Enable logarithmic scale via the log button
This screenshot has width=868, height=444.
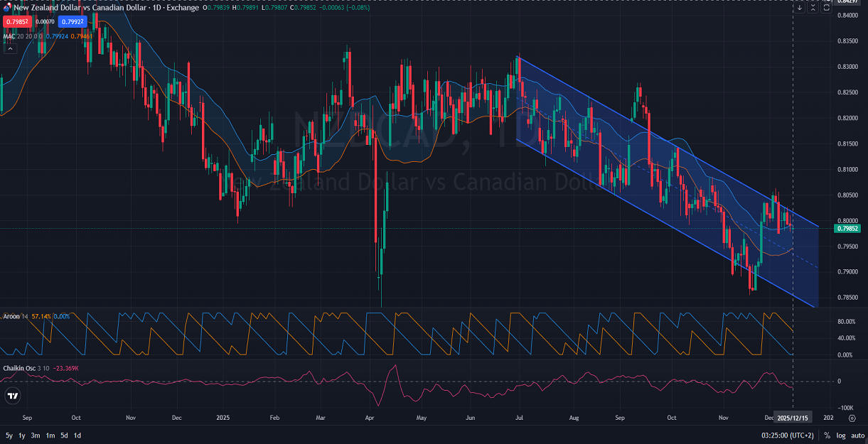tap(840, 434)
